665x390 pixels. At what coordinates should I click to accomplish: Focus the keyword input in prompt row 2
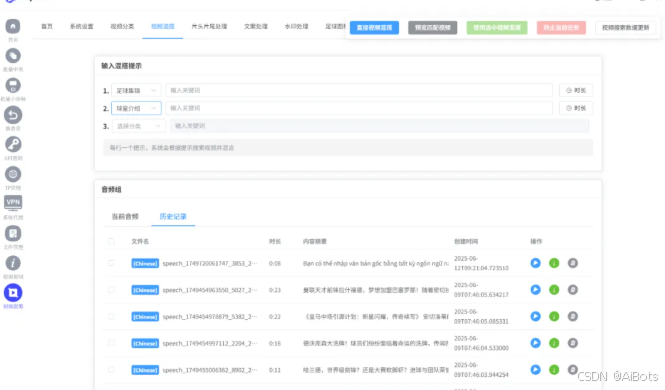359,108
